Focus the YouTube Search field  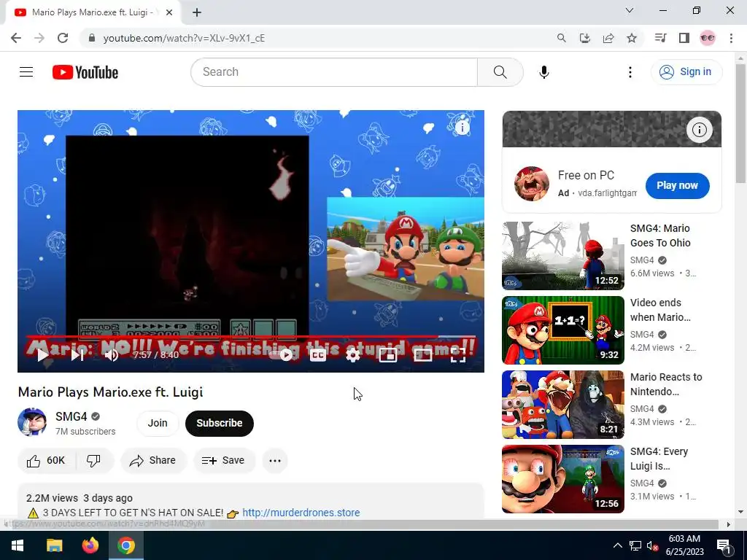(334, 72)
